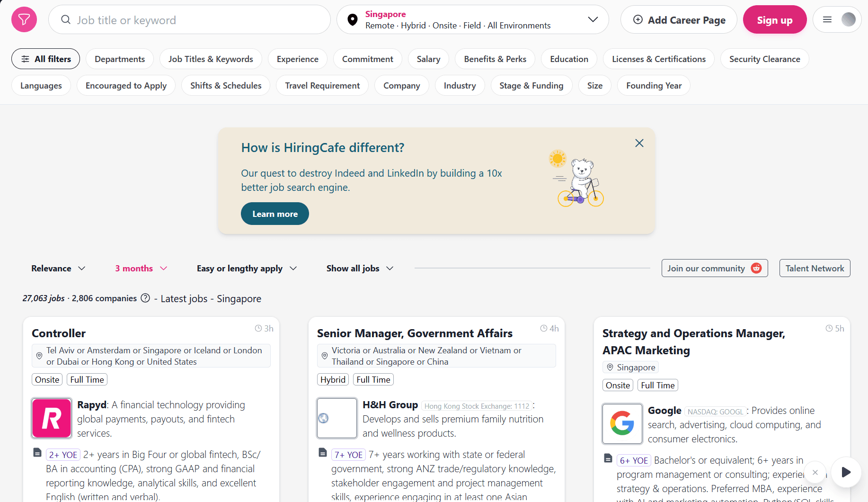The image size is (868, 502).
Task: Click the Google company logo
Action: 622,424
